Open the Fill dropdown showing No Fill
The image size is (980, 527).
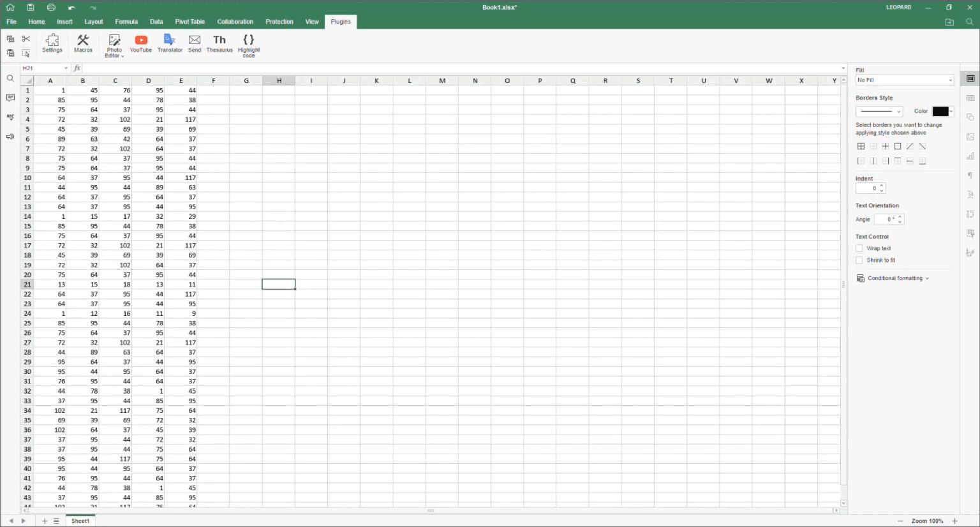(x=904, y=80)
